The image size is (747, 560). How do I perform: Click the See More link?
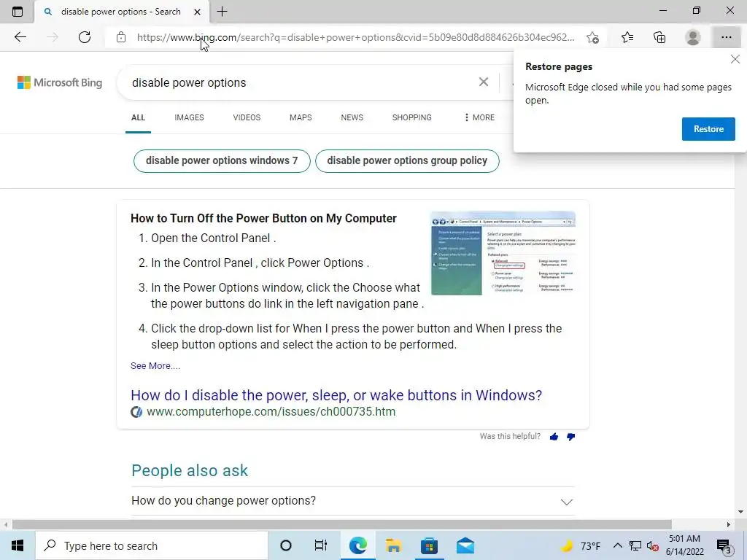coord(155,366)
